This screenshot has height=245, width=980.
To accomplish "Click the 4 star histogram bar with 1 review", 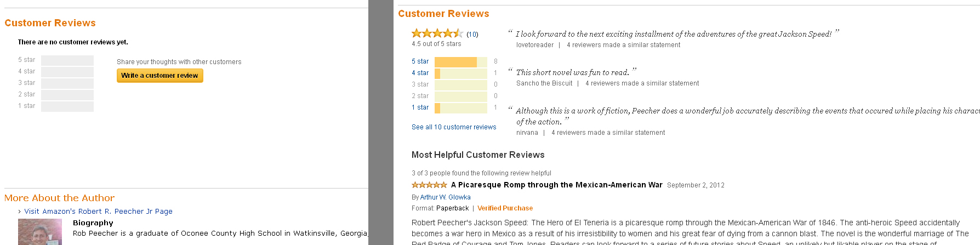I will tap(460, 73).
